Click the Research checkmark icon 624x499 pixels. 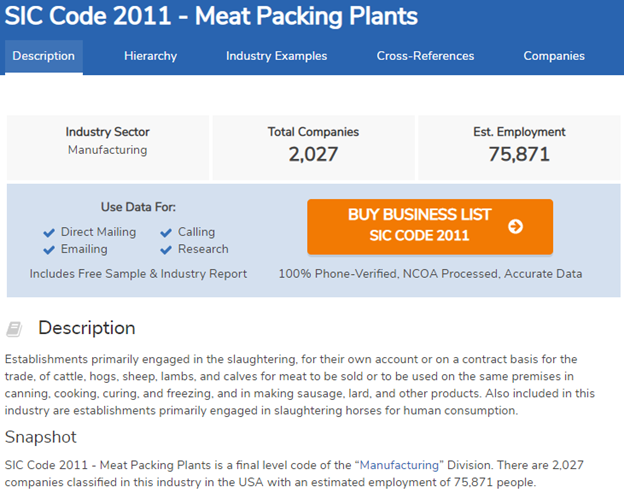(x=166, y=250)
